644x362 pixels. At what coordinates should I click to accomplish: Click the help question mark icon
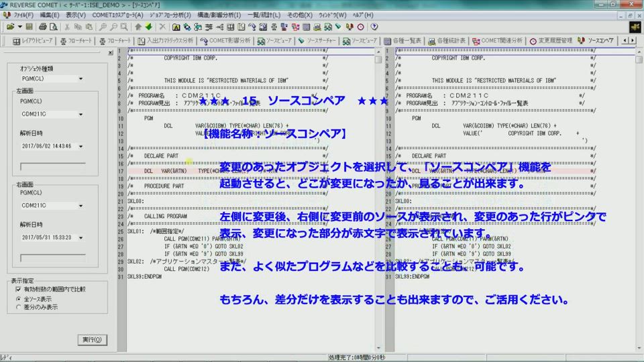[x=374, y=27]
